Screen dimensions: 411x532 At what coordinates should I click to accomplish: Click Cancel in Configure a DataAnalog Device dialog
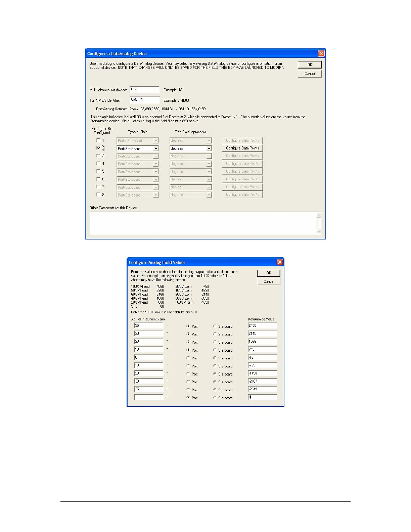coord(310,74)
